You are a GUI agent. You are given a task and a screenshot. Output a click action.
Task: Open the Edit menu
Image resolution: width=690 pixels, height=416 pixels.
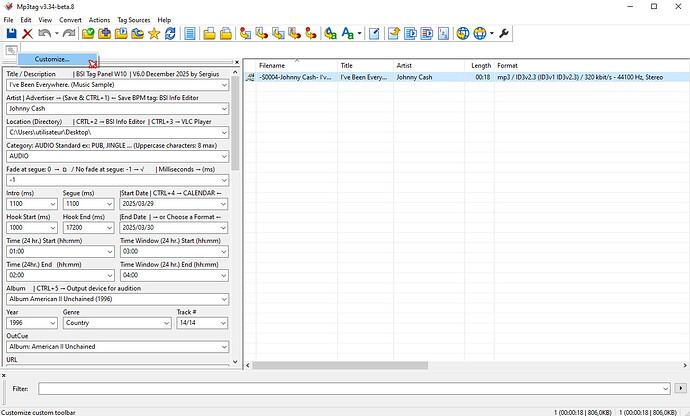tap(26, 20)
